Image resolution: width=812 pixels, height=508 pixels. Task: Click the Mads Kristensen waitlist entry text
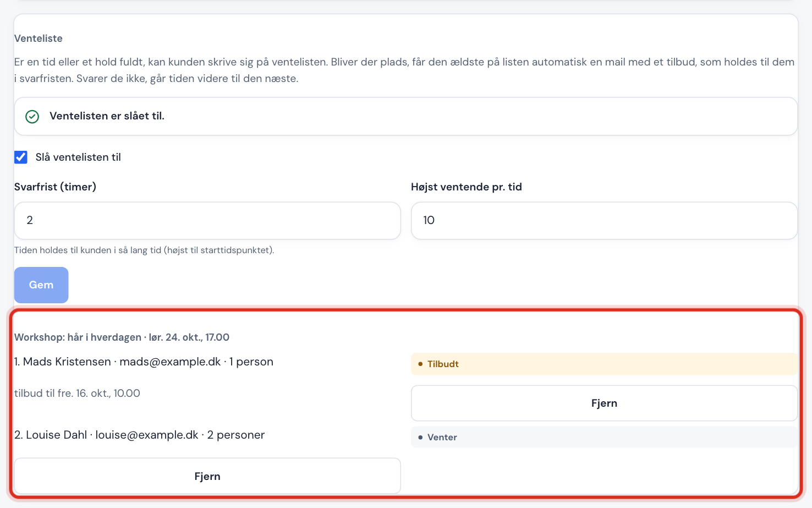[144, 362]
